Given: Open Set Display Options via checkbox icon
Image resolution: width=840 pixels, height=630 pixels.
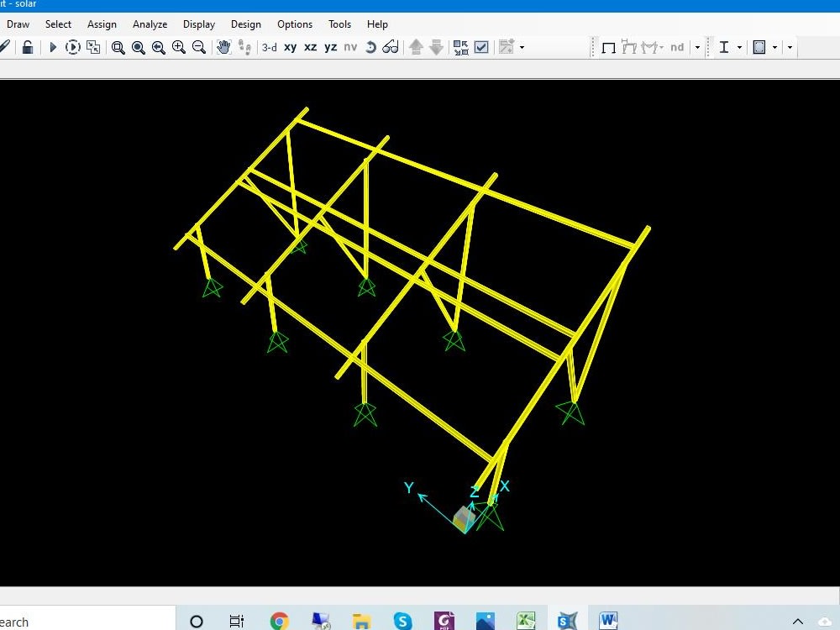Looking at the screenshot, I should click(482, 47).
